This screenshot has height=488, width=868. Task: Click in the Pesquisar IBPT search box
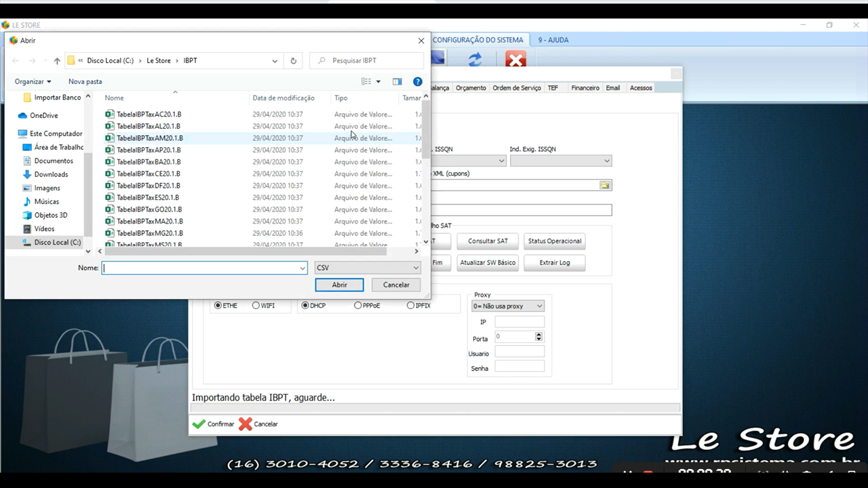(367, 60)
